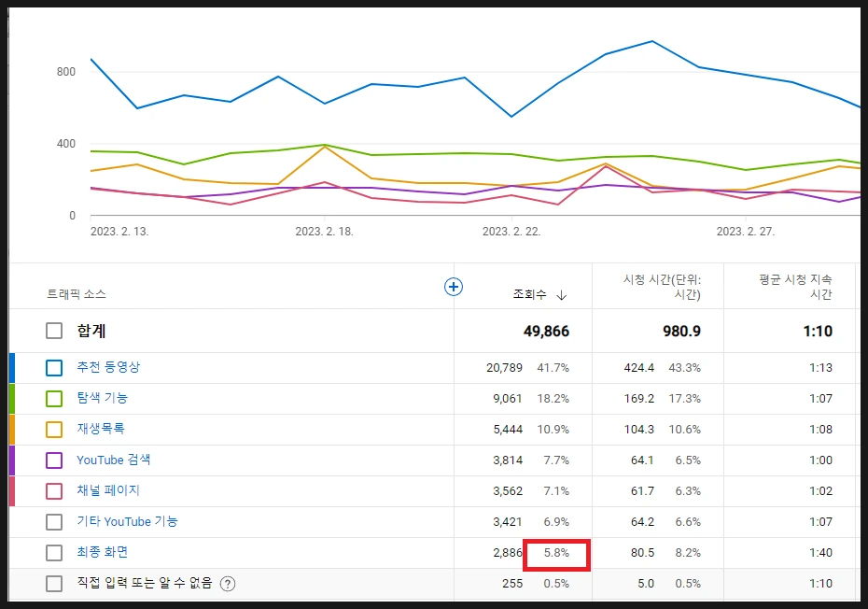Click the total views value 49,866
Screen dimensions: 868x609
[x=546, y=332]
